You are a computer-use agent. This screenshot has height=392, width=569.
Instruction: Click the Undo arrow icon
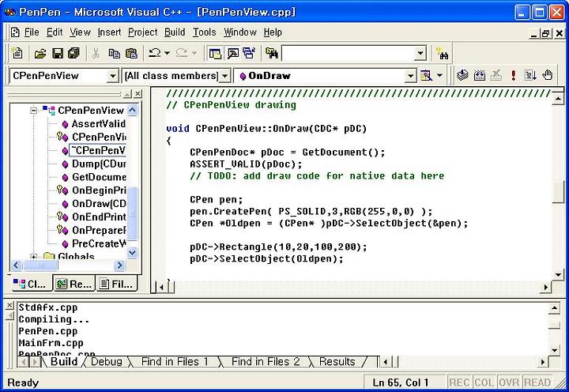[x=155, y=54]
